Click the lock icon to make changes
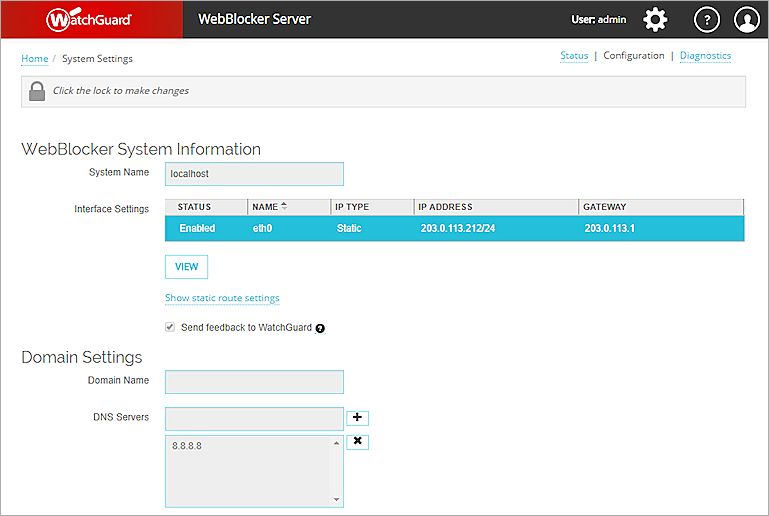 point(37,91)
